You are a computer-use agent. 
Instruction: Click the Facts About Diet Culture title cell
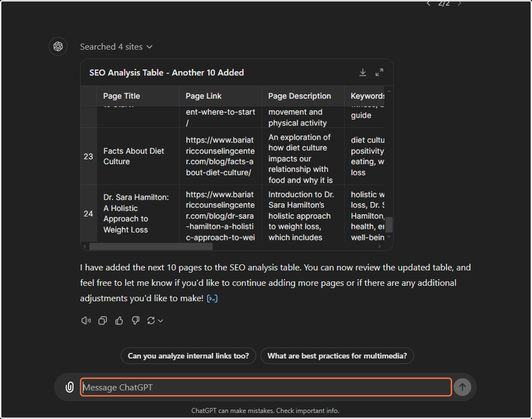pos(138,156)
